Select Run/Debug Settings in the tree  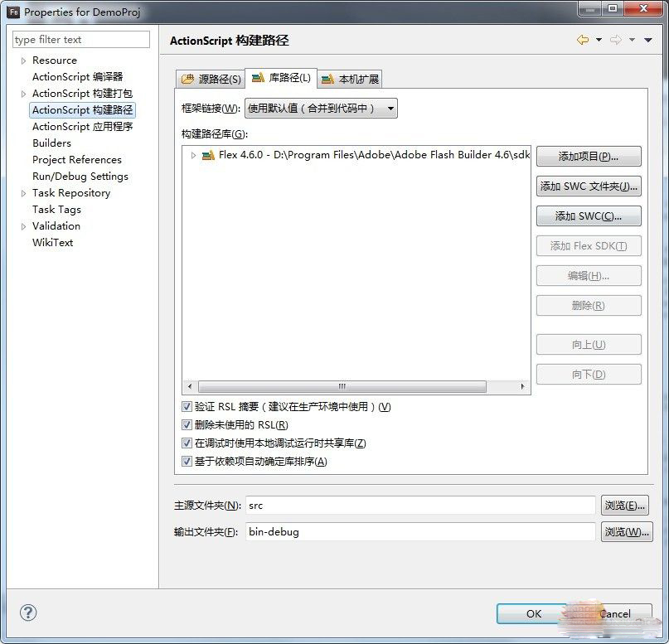click(x=80, y=177)
